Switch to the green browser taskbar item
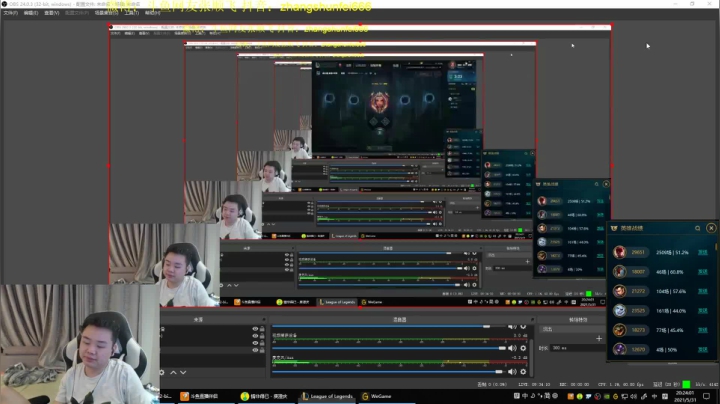The width and height of the screenshot is (720, 404). (x=264, y=396)
